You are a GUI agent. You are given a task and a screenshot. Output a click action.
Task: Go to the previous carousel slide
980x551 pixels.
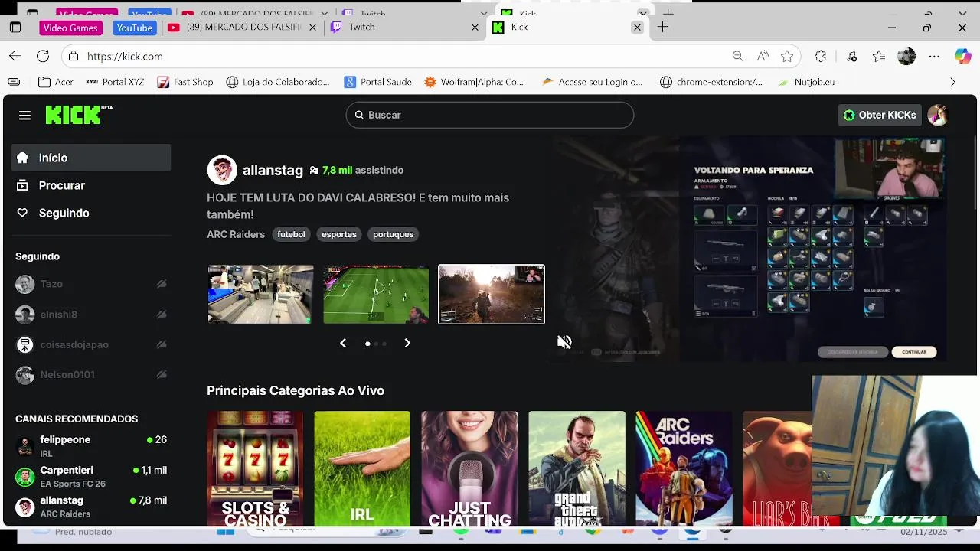click(343, 344)
